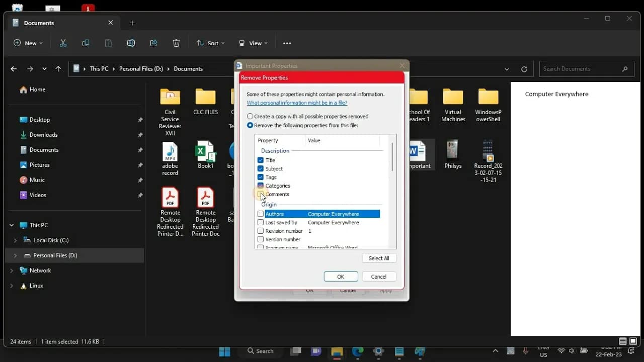Click inside the Search Documents field
644x362 pixels.
[579, 69]
